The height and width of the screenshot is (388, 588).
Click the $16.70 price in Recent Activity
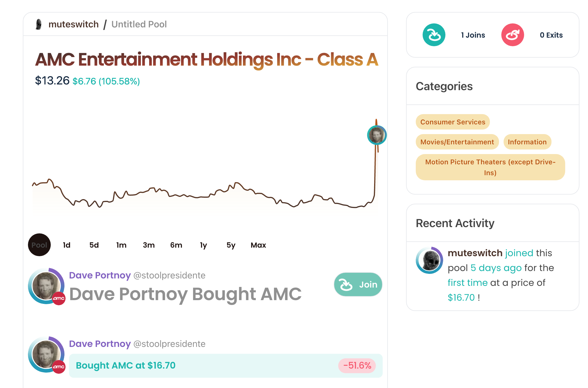461,298
